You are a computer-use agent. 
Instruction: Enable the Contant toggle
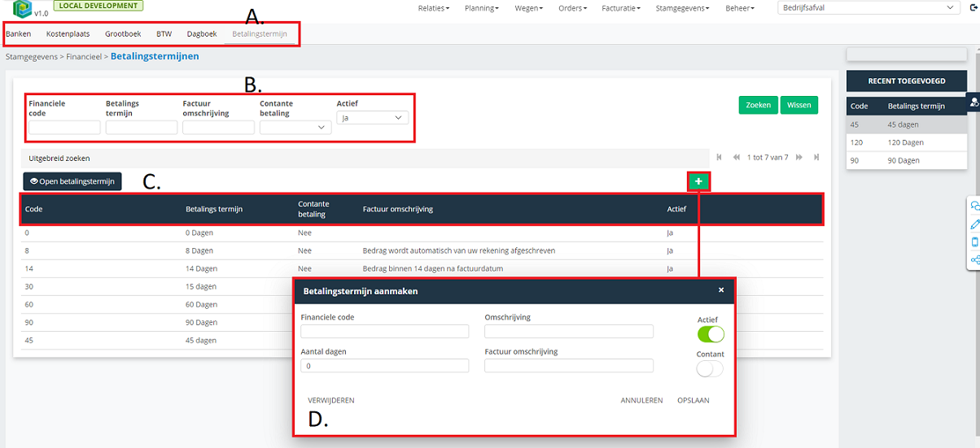710,369
